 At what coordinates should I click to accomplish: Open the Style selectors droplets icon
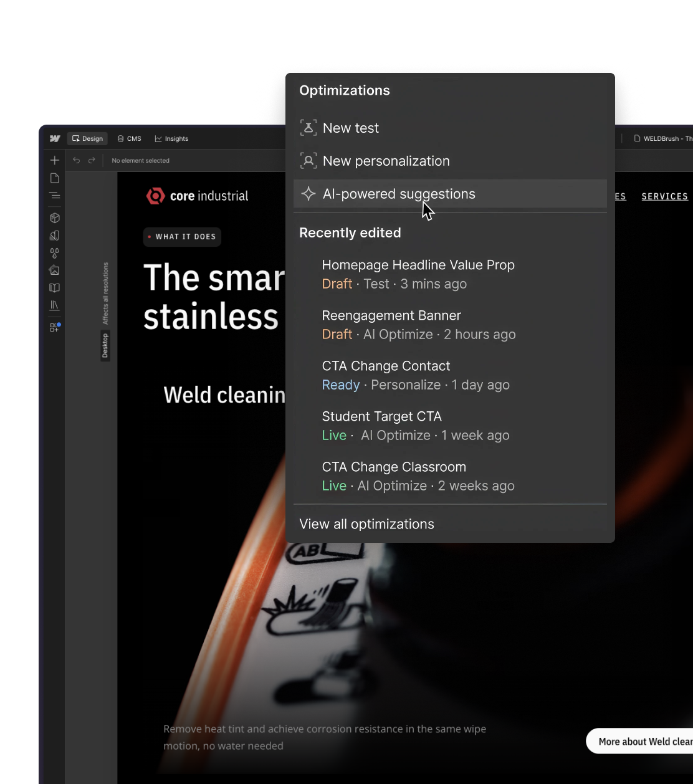pos(55,253)
